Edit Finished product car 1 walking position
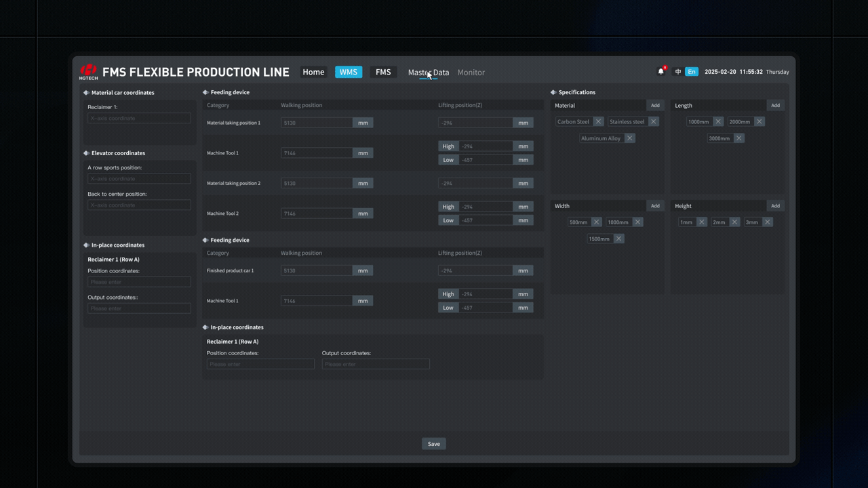The image size is (868, 488). pyautogui.click(x=317, y=270)
